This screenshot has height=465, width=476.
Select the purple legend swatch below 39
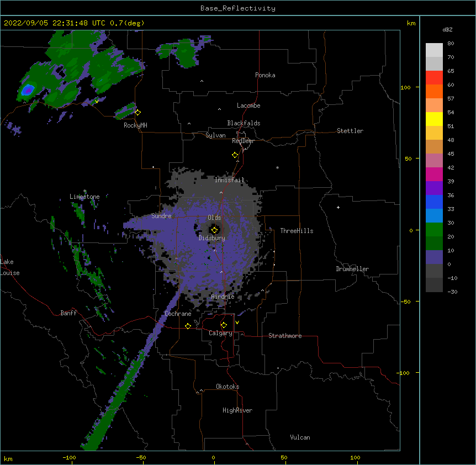click(434, 188)
